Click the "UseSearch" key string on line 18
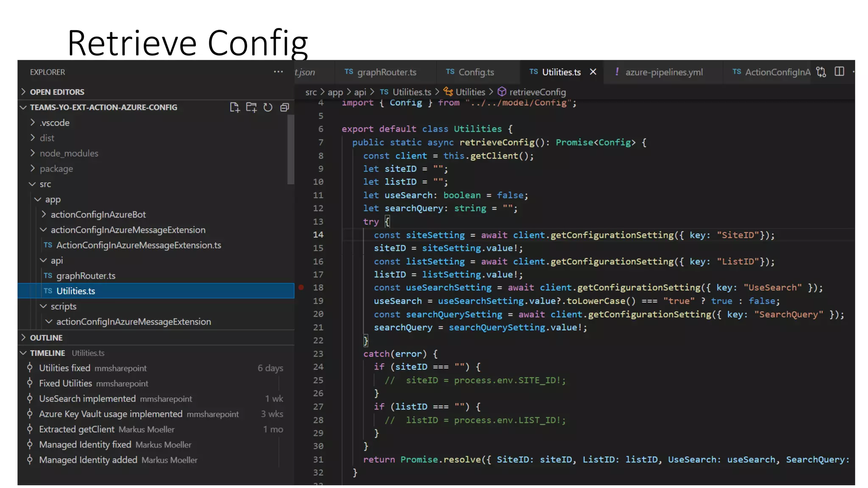The height and width of the screenshot is (488, 868). pyautogui.click(x=773, y=288)
